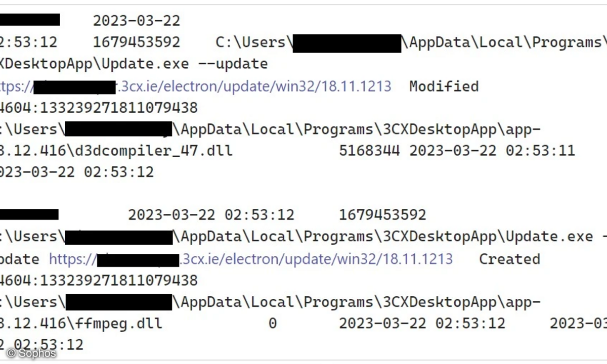Screen dimensions: 607x364
Task: Click the second 1679453592 timestamp after 02:53:12
Action: coord(382,215)
